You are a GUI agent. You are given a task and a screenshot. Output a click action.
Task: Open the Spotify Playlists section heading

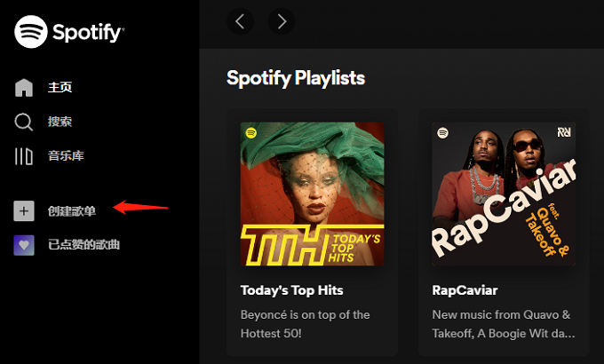coord(296,78)
